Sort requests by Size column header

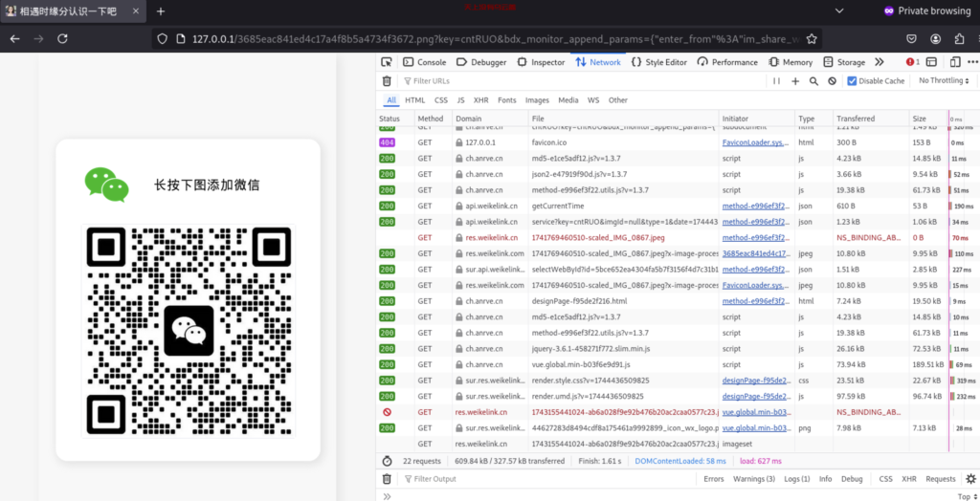(928, 119)
